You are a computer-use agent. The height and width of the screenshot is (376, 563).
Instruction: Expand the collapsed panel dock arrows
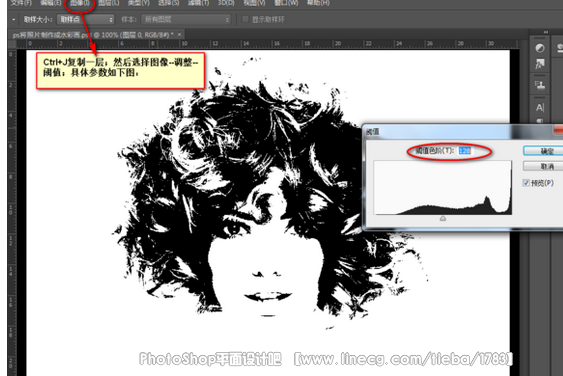click(546, 32)
